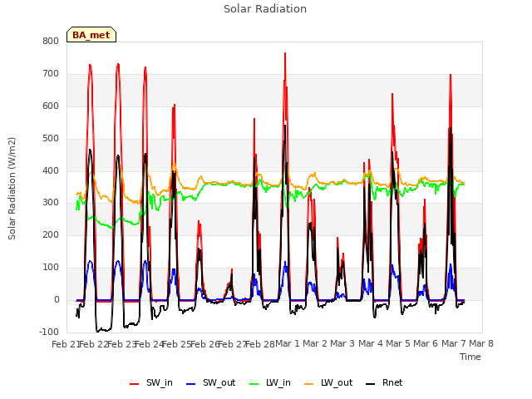This screenshot has height=399, width=532.
Task: Click the SW_in legend label
Action: click(160, 382)
